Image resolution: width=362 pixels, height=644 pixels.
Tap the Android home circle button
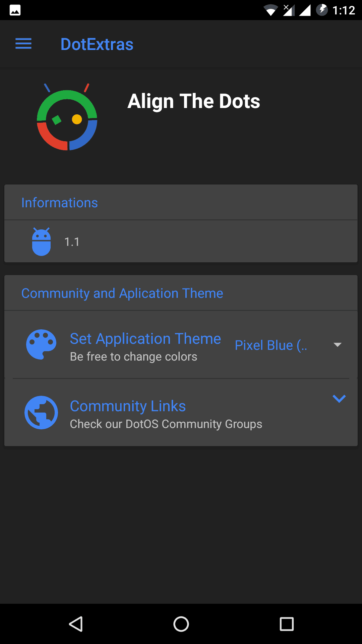point(181,624)
